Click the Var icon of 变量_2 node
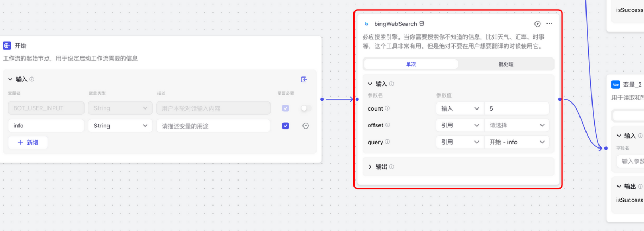Image resolution: width=644 pixels, height=231 pixels. pyautogui.click(x=616, y=85)
